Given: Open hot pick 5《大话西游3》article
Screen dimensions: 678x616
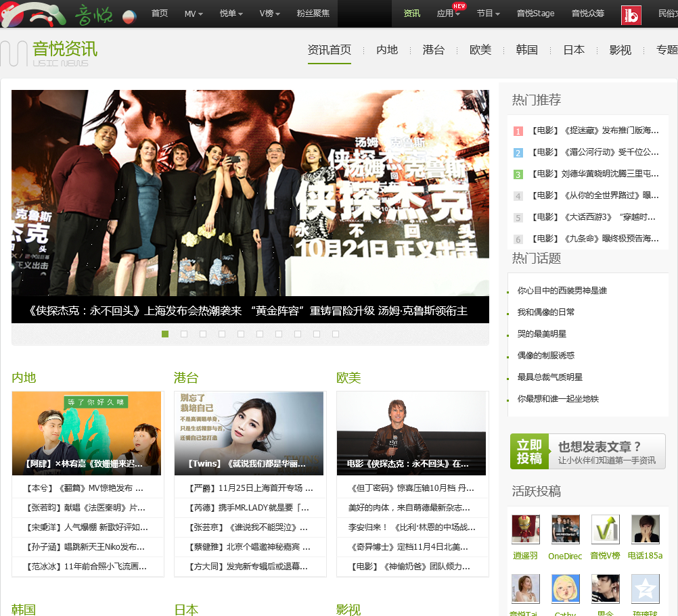Looking at the screenshot, I should (593, 217).
